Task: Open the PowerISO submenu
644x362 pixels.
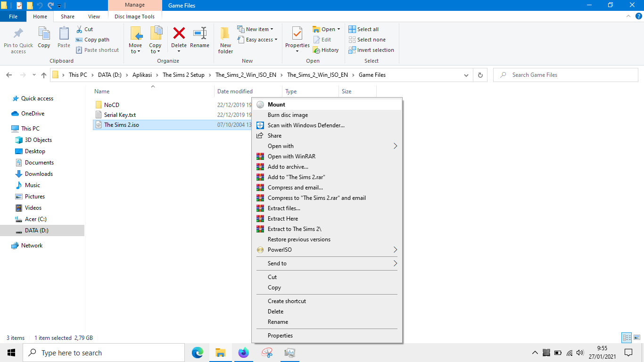Action: click(x=327, y=250)
